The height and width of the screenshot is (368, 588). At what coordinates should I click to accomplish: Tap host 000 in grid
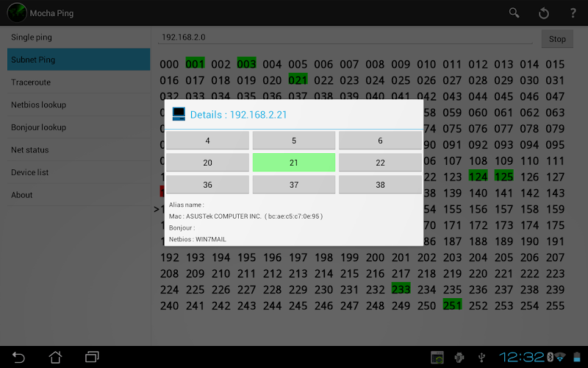(x=169, y=64)
